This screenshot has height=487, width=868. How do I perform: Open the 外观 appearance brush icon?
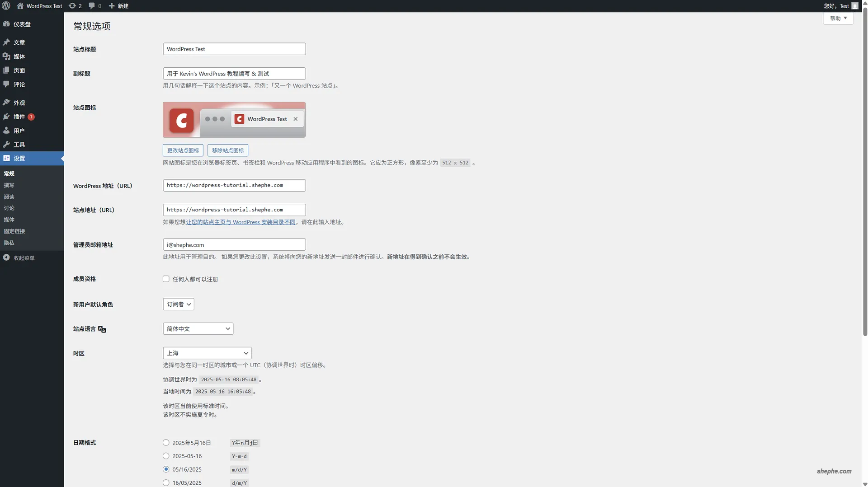(6, 103)
